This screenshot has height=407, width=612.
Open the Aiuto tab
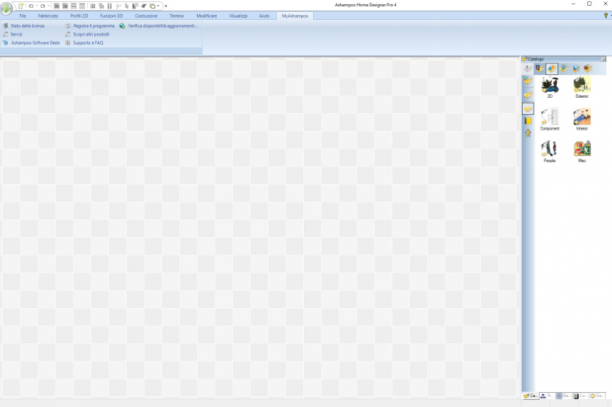264,16
